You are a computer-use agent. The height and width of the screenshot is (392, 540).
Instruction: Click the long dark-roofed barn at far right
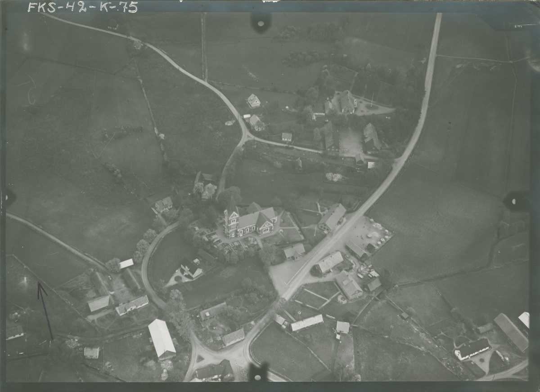point(511,332)
